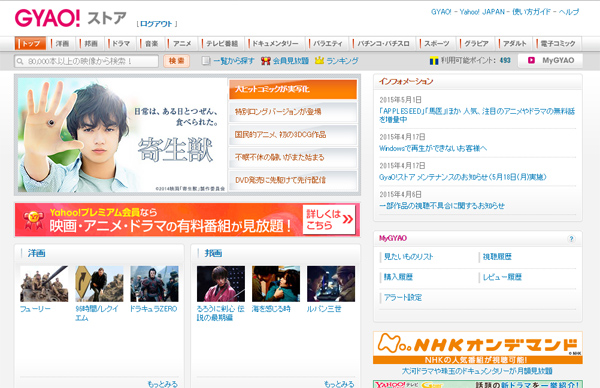Screen dimensions: 600x388
Task: Switch to the 邦画 category tab
Action: point(91,44)
